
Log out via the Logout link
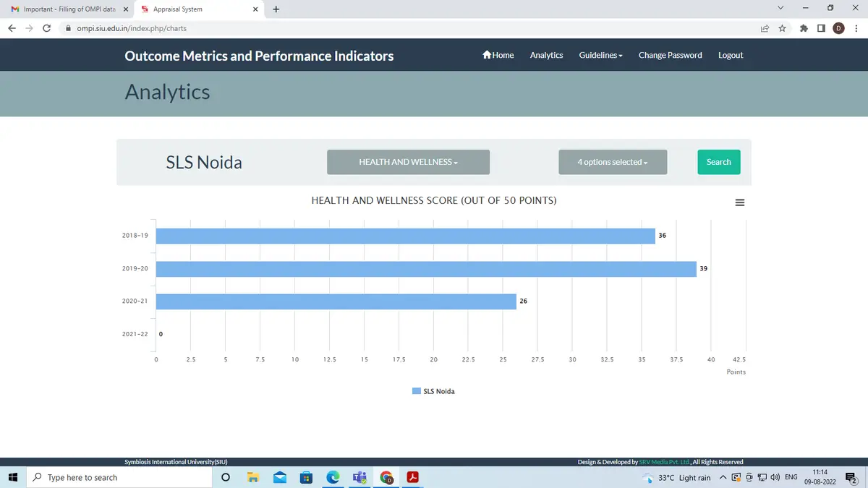(x=731, y=55)
